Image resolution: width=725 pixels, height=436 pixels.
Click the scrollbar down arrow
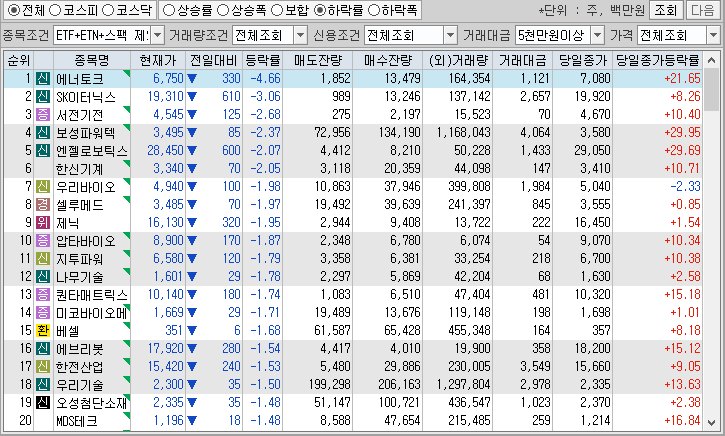click(713, 422)
